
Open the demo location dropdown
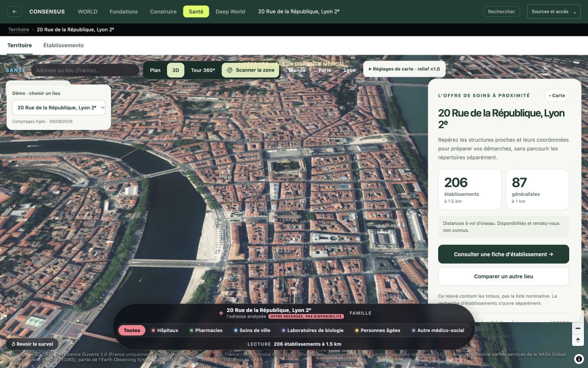(x=59, y=108)
